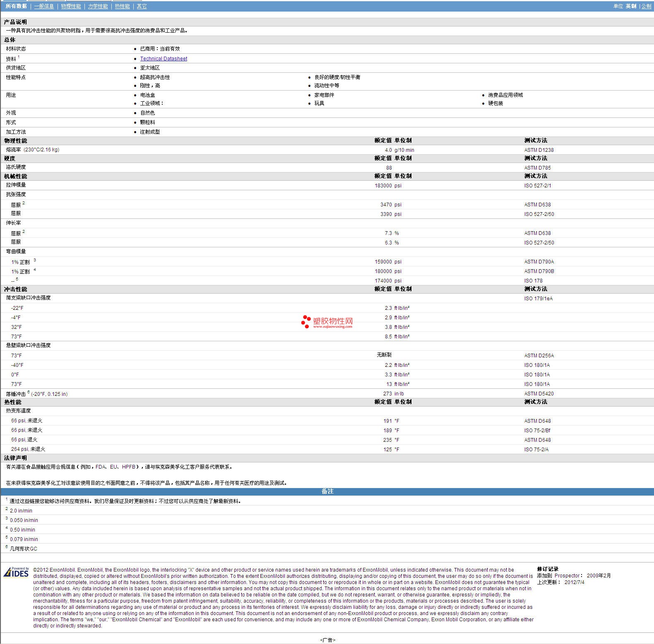This screenshot has height=644, width=654.
Task: Click the ASTM D1238 test method entry
Action: [x=539, y=150]
